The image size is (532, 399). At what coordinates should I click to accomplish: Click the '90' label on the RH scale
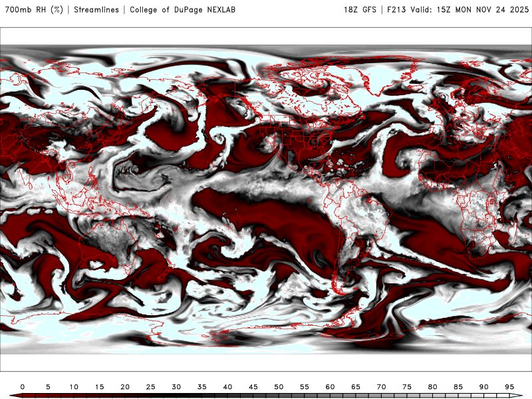coord(484,387)
